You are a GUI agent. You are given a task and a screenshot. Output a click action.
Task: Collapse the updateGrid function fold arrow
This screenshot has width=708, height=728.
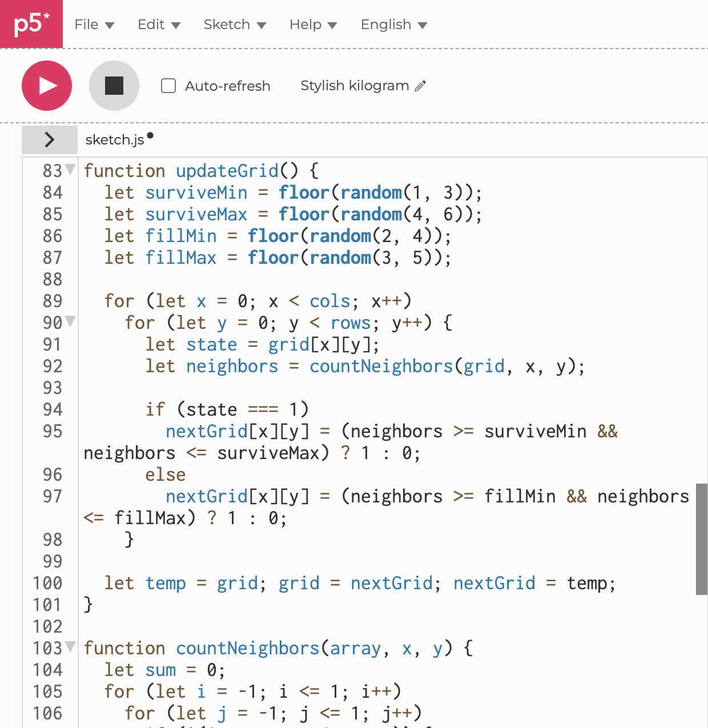pos(70,169)
